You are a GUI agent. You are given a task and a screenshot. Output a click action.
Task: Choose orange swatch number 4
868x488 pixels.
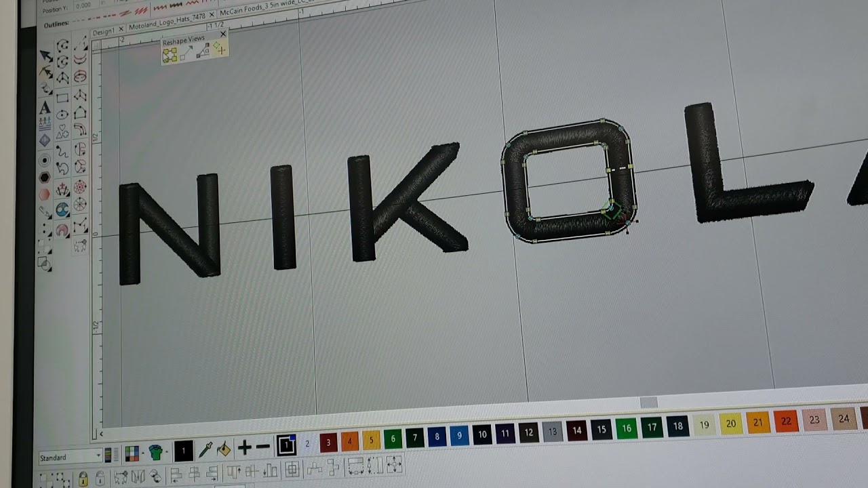[x=350, y=441]
